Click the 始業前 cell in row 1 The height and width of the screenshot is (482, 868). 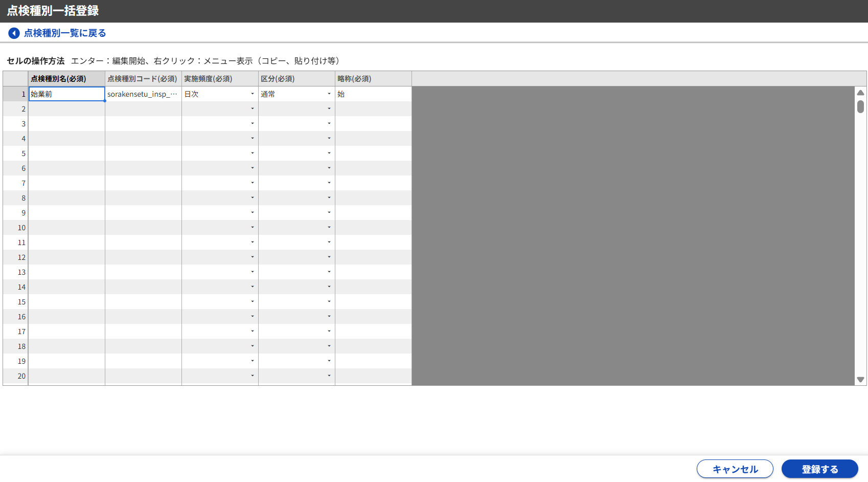click(x=66, y=94)
